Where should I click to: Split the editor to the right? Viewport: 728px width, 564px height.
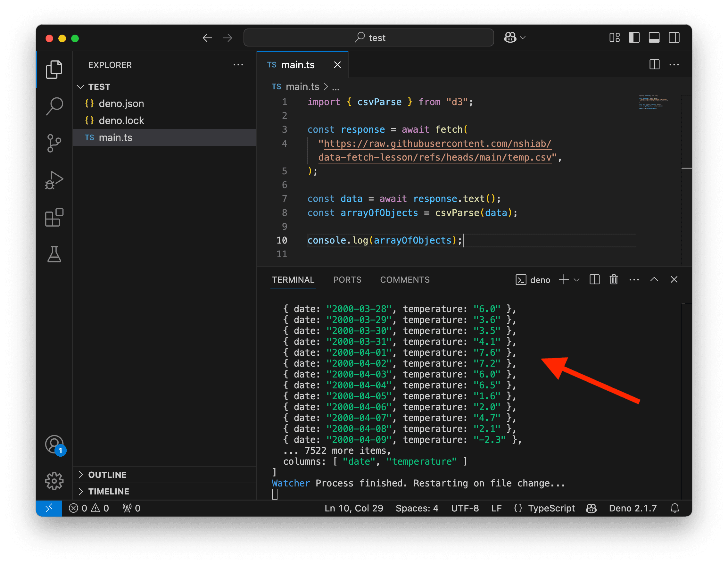(x=654, y=64)
